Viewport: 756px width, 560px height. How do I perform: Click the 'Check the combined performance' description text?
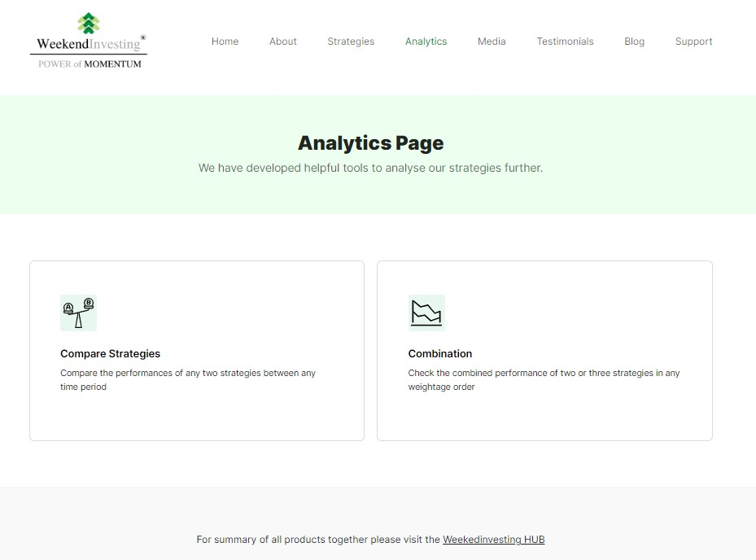coord(544,379)
